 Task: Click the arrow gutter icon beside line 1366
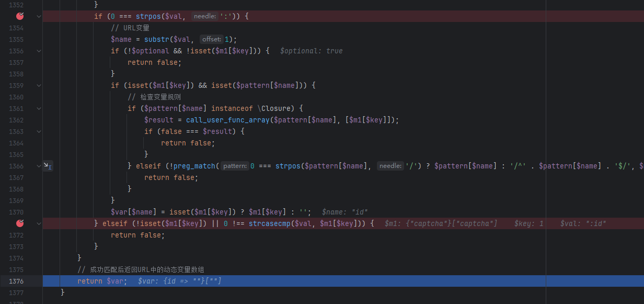[47, 166]
